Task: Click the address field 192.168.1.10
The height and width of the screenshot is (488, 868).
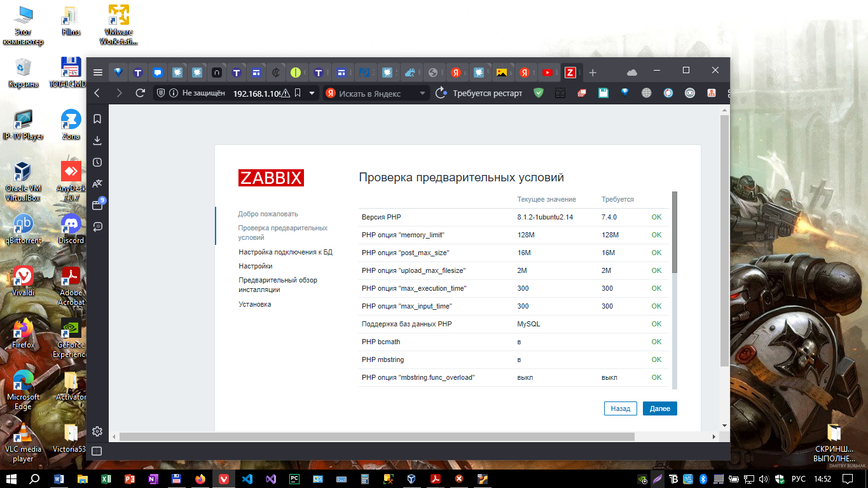Action: click(x=256, y=93)
